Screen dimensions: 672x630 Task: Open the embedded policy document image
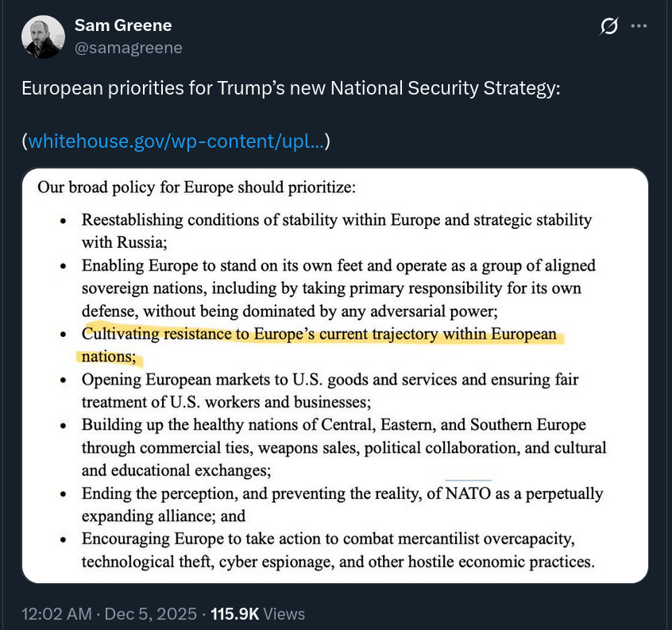(x=335, y=374)
